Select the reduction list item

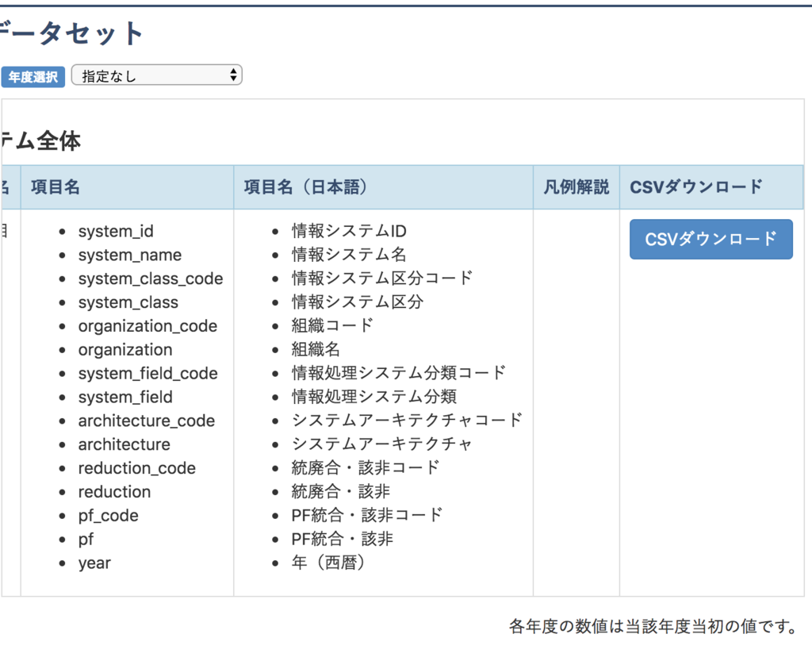114,492
